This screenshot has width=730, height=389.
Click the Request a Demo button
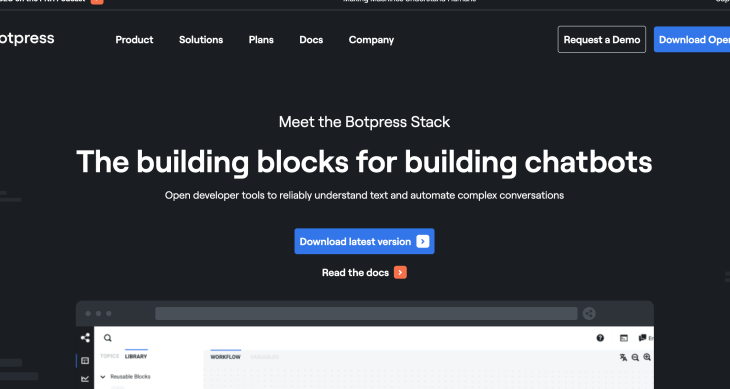602,40
